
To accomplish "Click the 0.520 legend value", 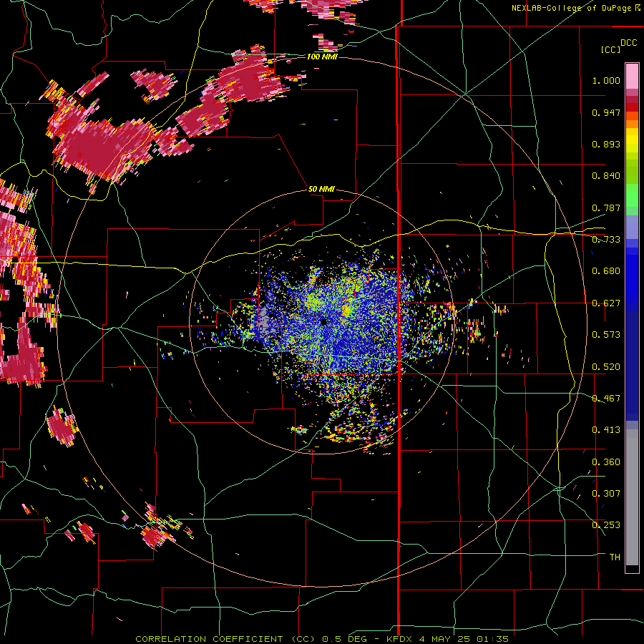I will [x=606, y=367].
